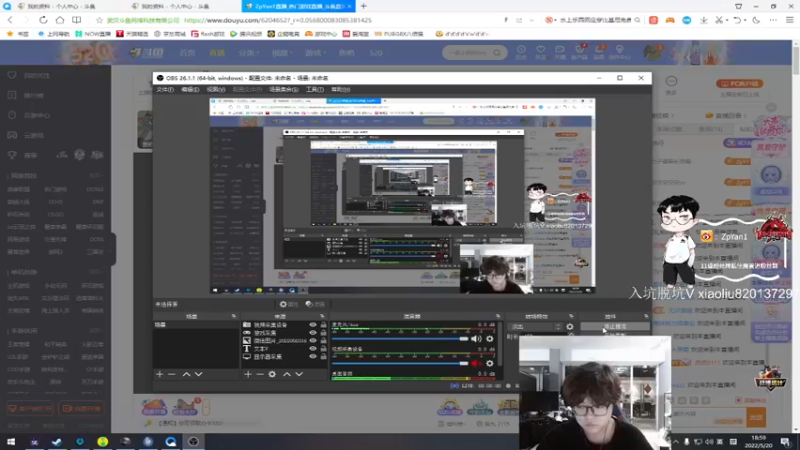Screen dimensions: 800x450
Task: Open OBS Studio icon in the Windows taskbar
Action: (x=193, y=441)
